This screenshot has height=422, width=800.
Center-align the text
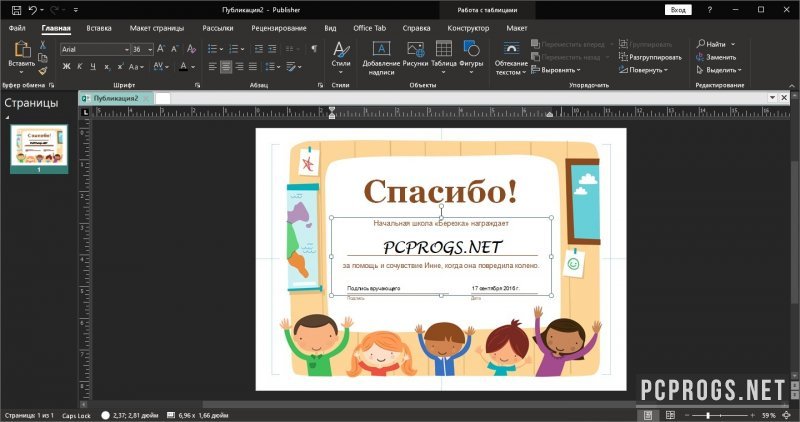[x=226, y=66]
